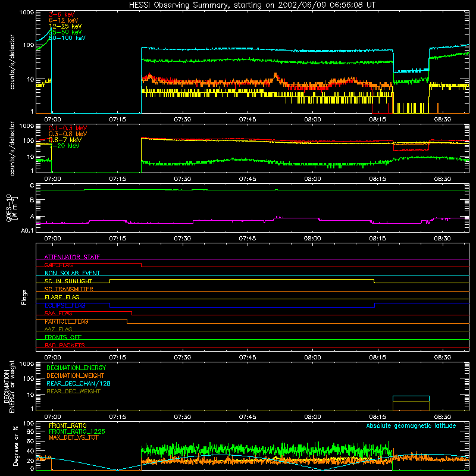Click 08:30 tick under decimation plot
The width and height of the screenshot is (476, 476).
point(442,417)
